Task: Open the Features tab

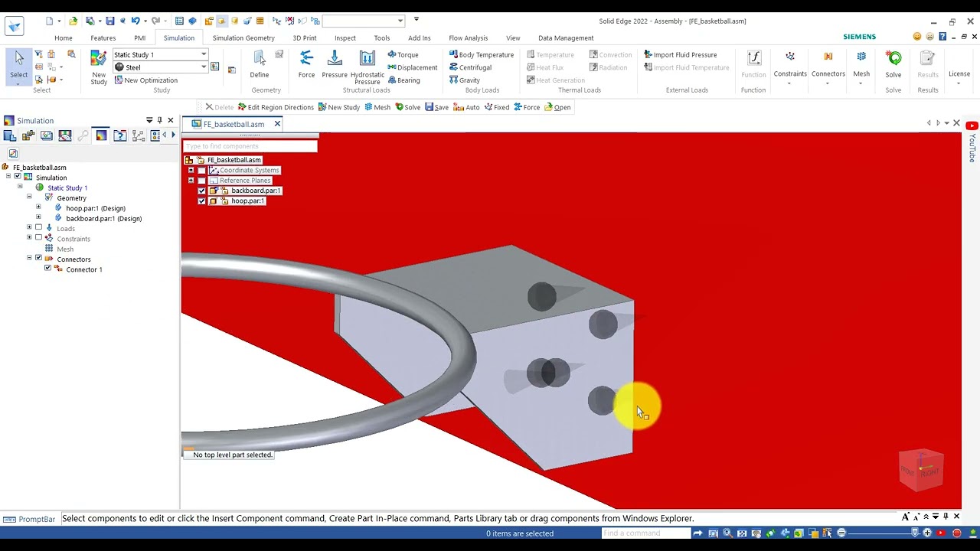Action: pos(103,37)
